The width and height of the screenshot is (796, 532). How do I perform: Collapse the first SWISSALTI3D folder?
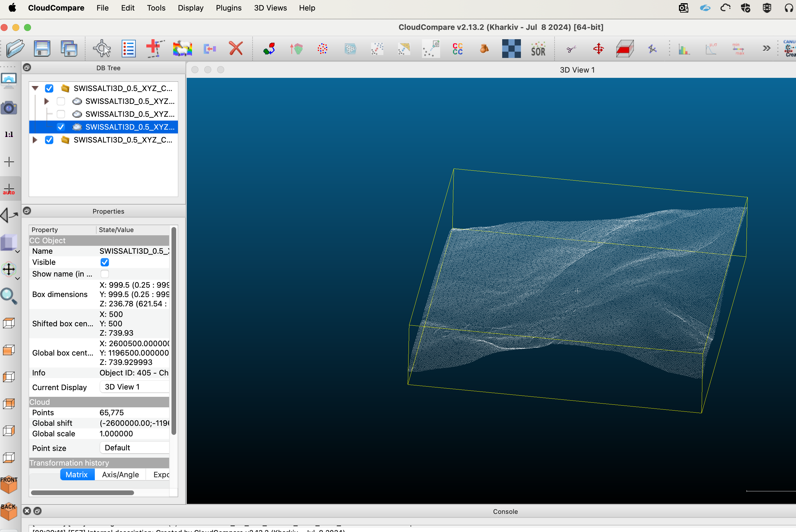35,88
